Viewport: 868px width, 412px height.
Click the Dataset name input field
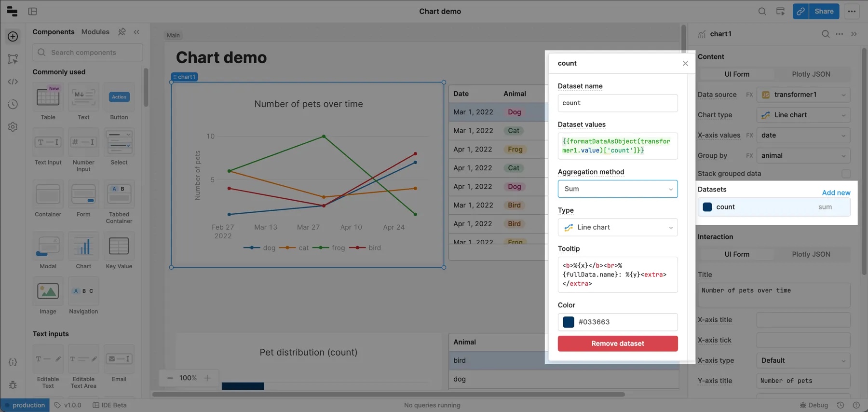[x=618, y=103]
